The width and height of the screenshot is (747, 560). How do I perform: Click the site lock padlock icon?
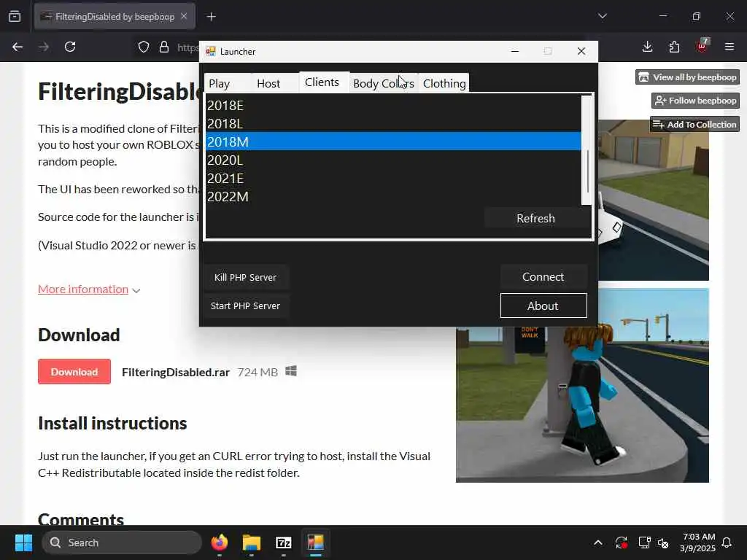pos(164,47)
